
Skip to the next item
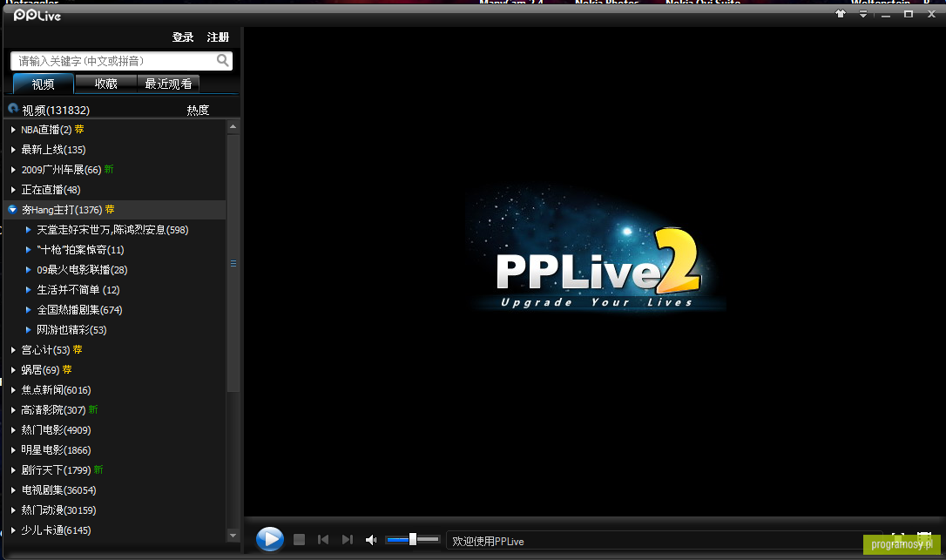tap(347, 539)
